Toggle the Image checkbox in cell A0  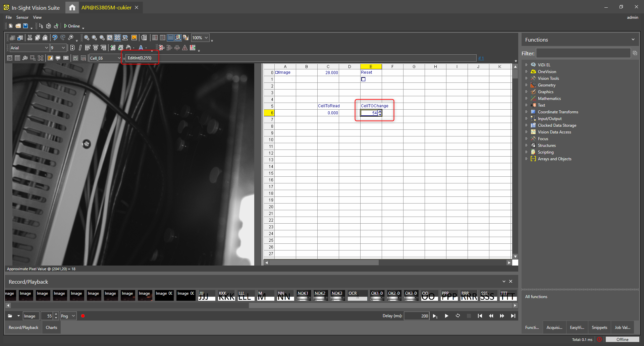(x=276, y=72)
